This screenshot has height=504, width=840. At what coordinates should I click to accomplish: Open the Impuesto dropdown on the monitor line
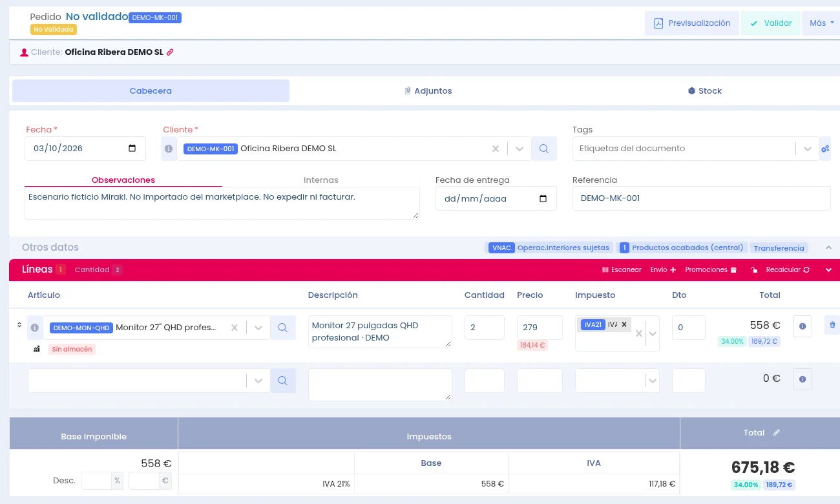[x=653, y=333]
